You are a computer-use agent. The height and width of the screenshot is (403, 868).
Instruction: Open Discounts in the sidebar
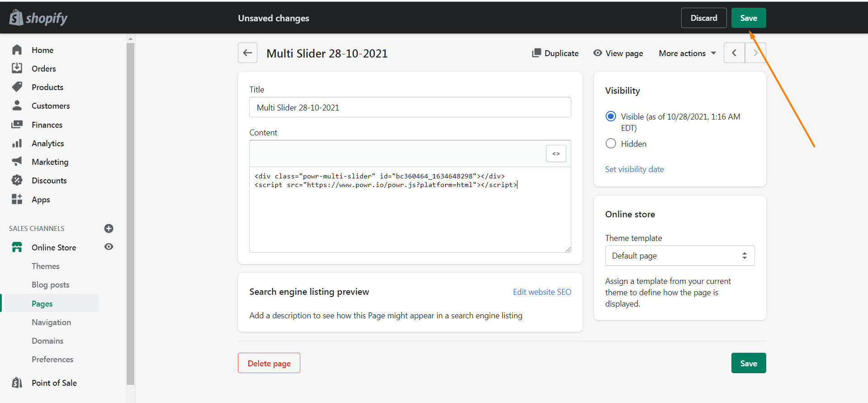click(x=50, y=180)
